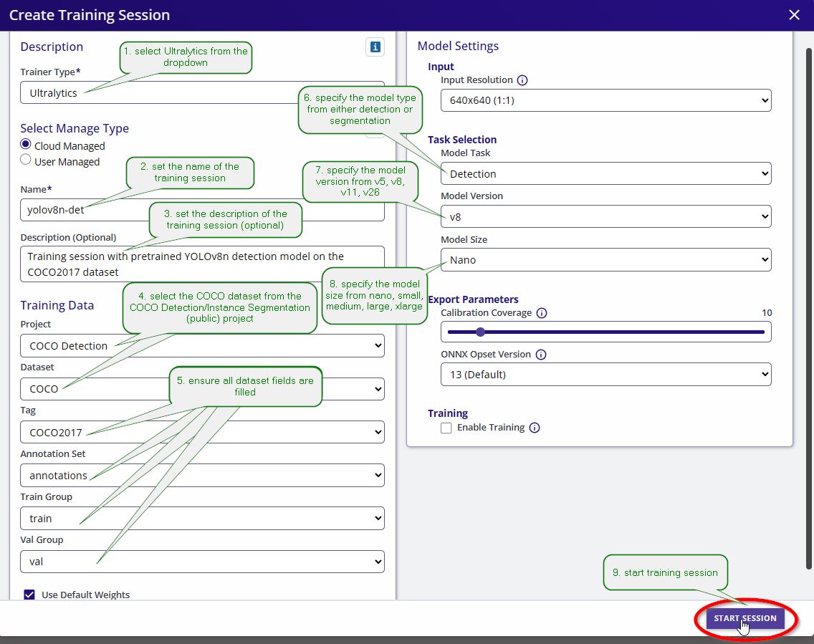The width and height of the screenshot is (814, 644).
Task: Click the ONNX Opset Version info icon
Action: pos(540,355)
